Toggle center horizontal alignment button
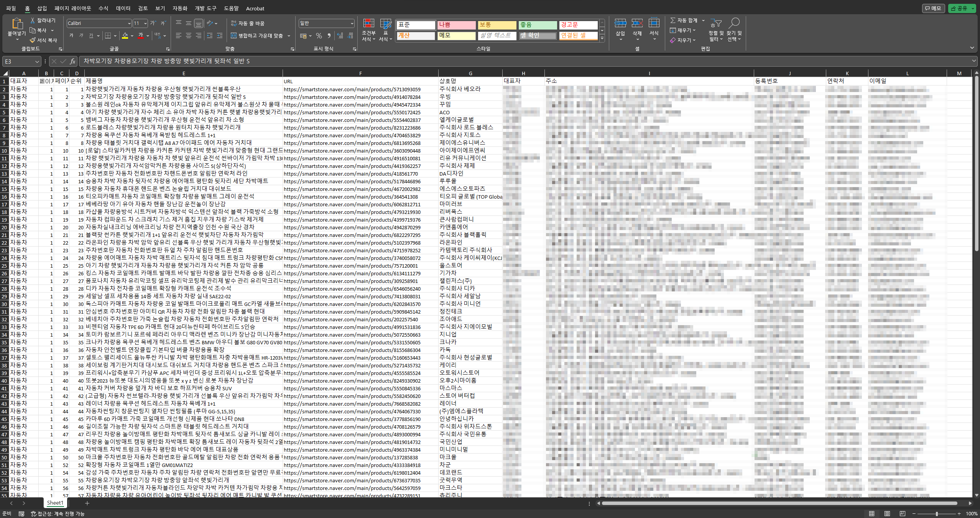 [189, 36]
